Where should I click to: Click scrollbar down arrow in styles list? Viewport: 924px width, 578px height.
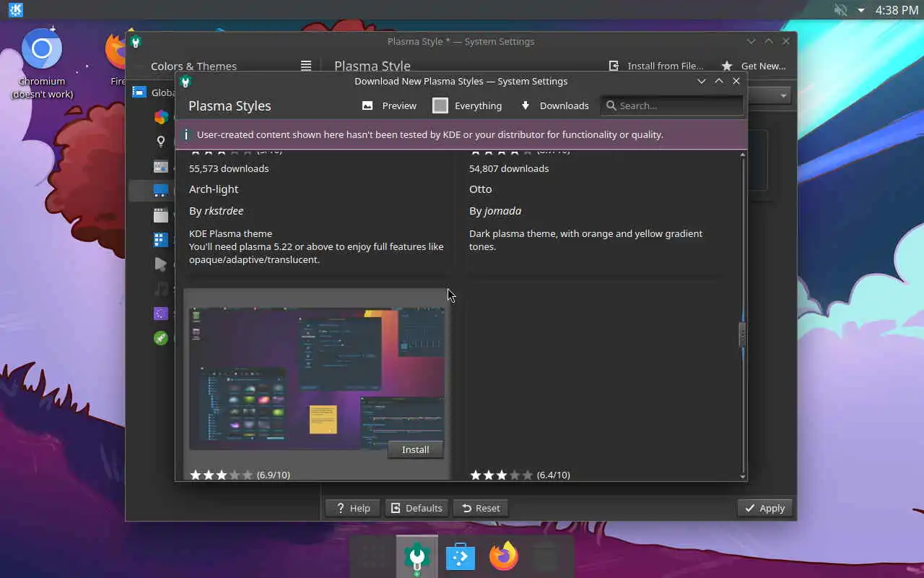(x=742, y=477)
